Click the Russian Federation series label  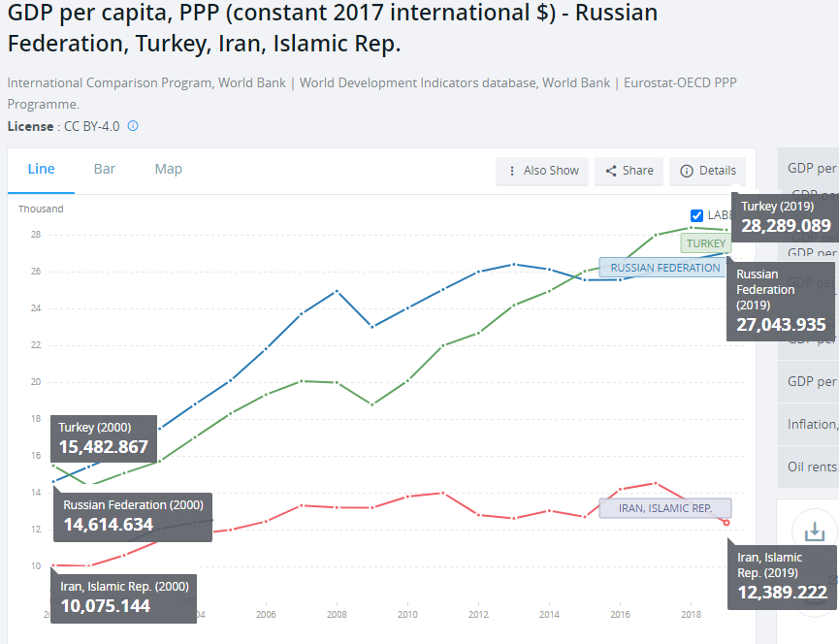pyautogui.click(x=665, y=268)
